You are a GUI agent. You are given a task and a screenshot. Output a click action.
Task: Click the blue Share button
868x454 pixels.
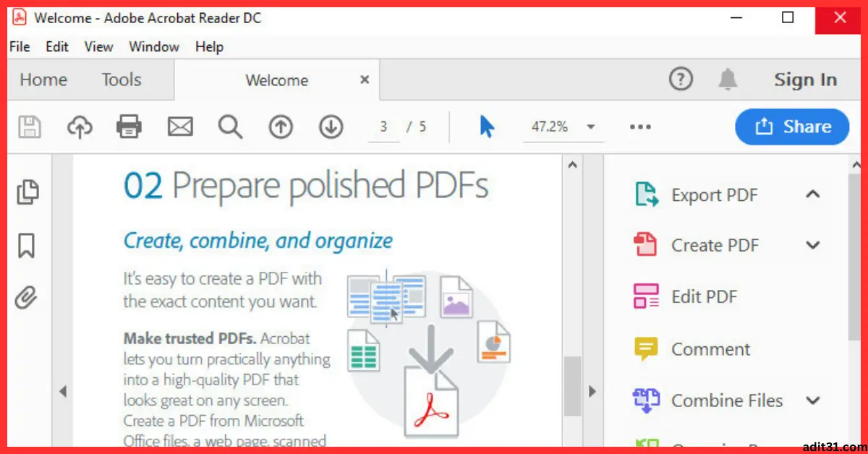click(x=792, y=127)
